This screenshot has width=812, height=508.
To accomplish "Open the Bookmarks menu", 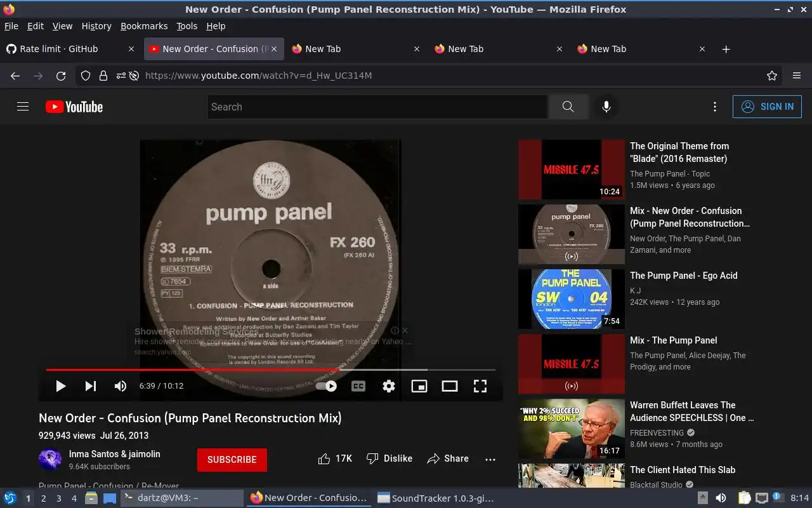I will pyautogui.click(x=144, y=26).
